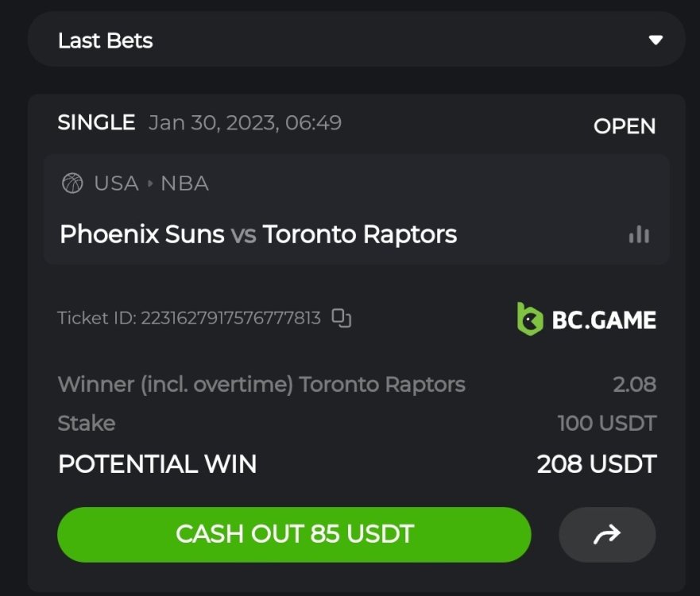Image resolution: width=700 pixels, height=596 pixels.
Task: Click the 100 USDT stake amount
Action: coord(606,423)
